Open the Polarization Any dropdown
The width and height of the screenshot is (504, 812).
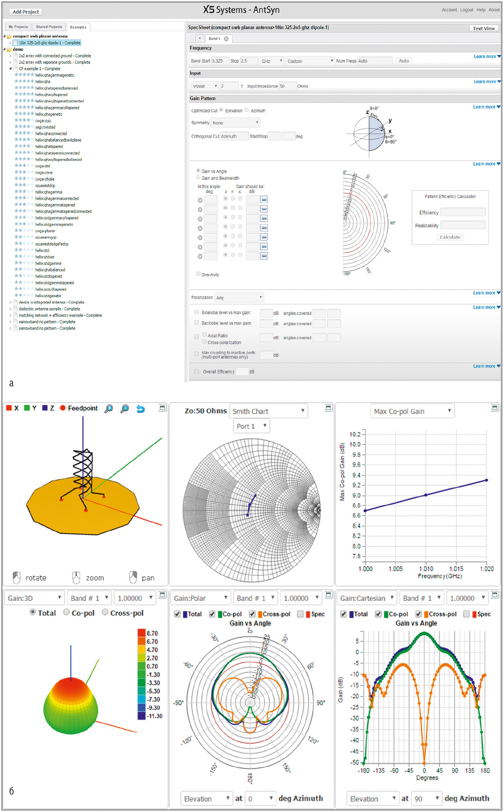point(239,298)
